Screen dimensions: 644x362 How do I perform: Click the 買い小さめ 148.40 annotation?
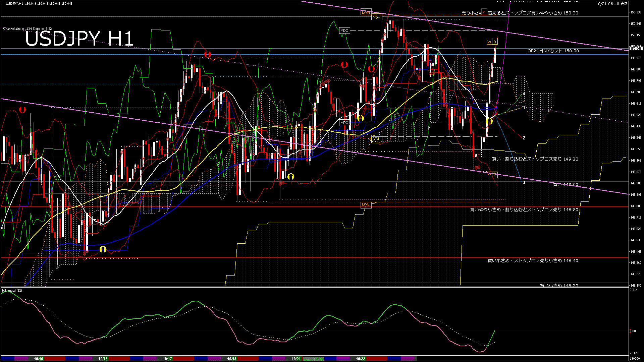533,261
